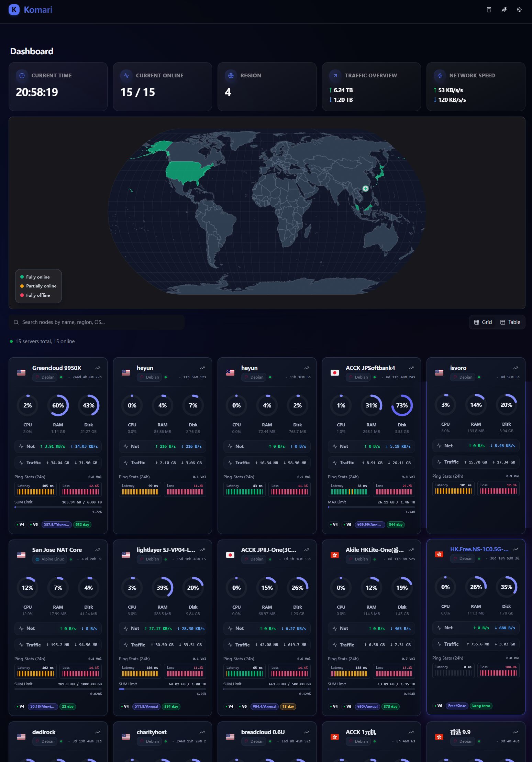This screenshot has width=532, height=762.
Task: Switch to Table view
Action: click(x=510, y=322)
